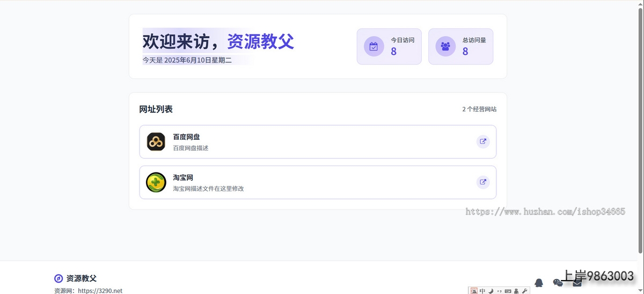644x294 pixels.
Task: Open the IME wrench settings tool
Action: pos(524,291)
